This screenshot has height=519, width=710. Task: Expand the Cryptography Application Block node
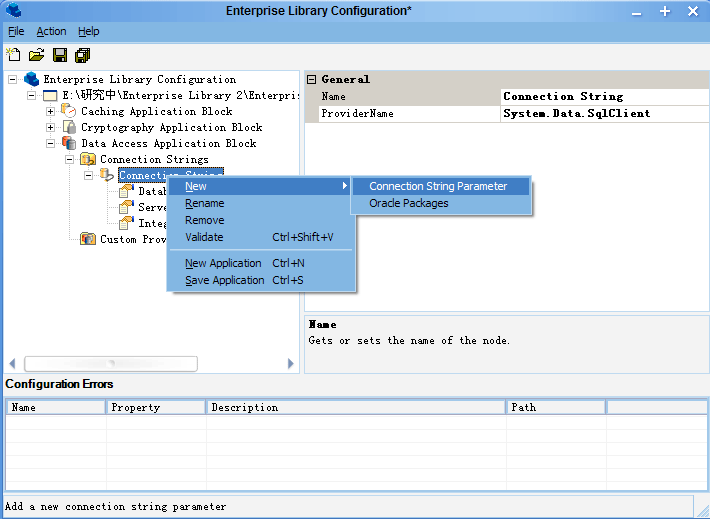[x=50, y=127]
